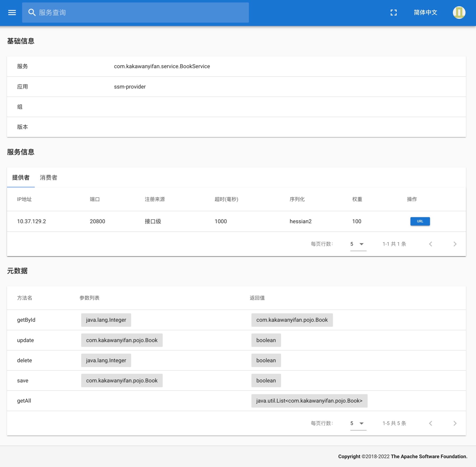Viewport: 476px width, 467px height.
Task: Open the 简体中文 language selector
Action: tap(425, 13)
